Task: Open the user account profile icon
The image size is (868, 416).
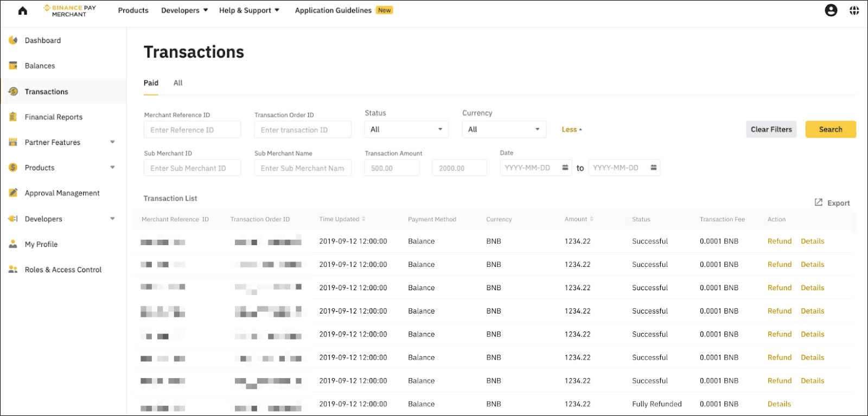Action: pyautogui.click(x=831, y=10)
